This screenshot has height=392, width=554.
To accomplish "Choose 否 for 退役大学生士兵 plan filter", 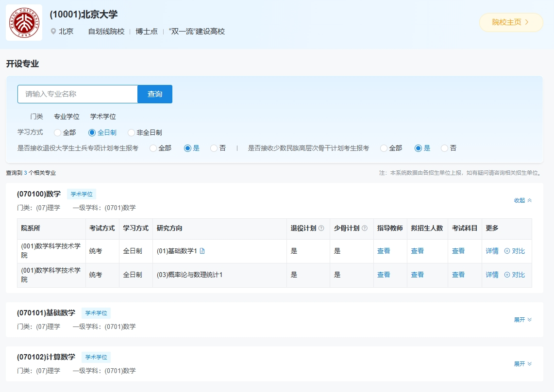I will pyautogui.click(x=214, y=148).
